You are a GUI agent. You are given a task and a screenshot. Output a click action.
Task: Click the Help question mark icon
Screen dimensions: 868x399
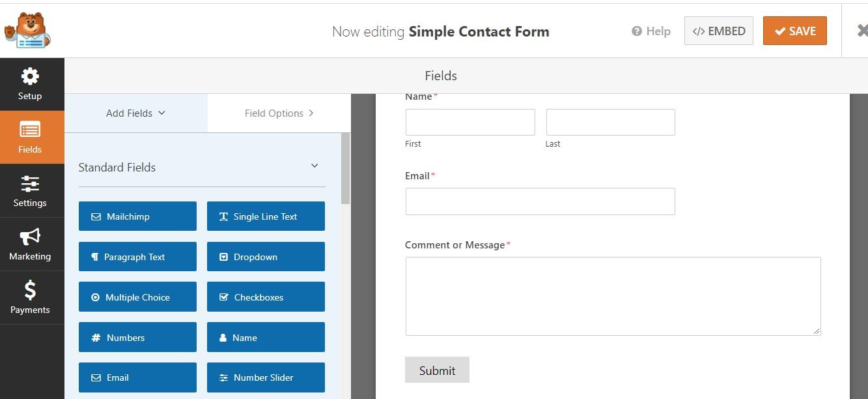point(637,31)
